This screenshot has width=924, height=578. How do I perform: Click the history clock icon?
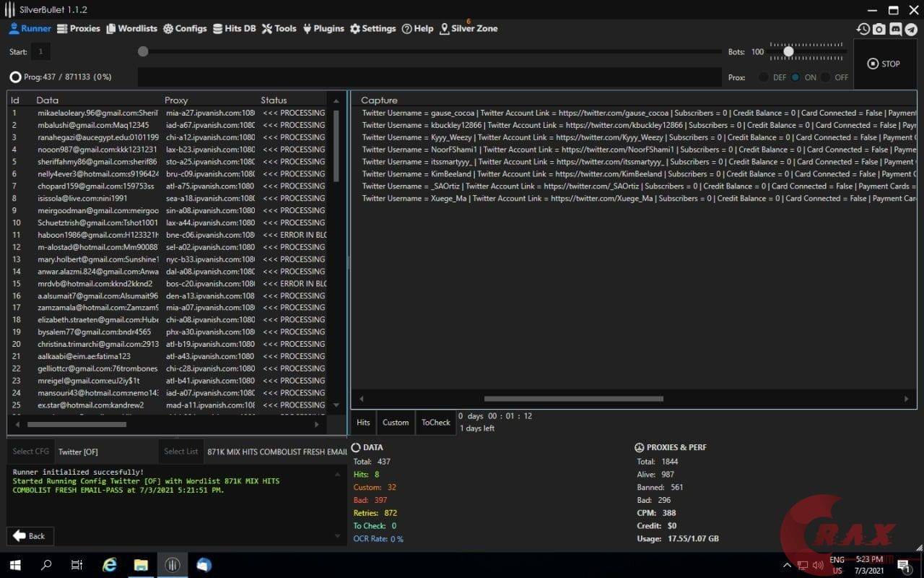click(863, 29)
